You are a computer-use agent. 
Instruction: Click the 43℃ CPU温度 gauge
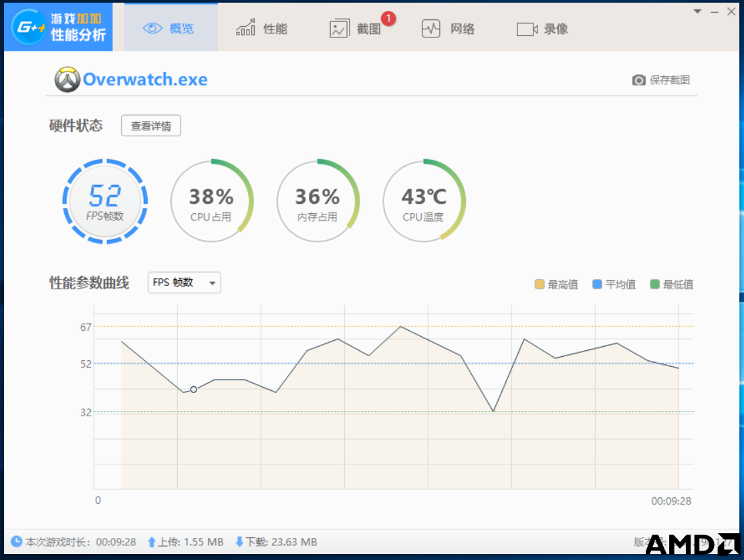pos(424,201)
